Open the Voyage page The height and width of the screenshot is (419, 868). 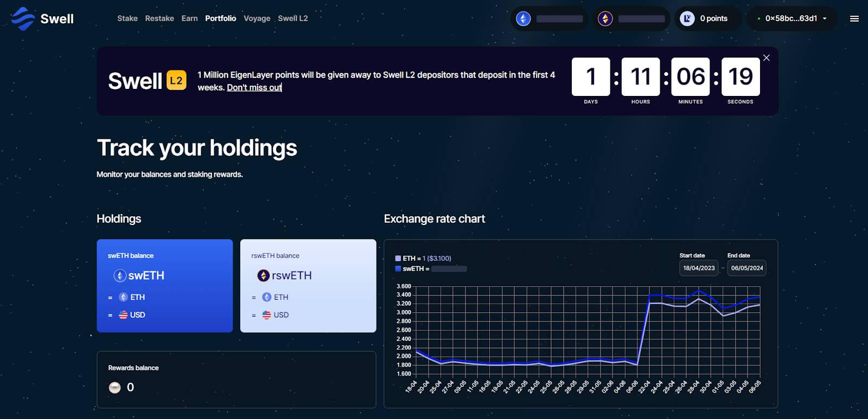(257, 18)
